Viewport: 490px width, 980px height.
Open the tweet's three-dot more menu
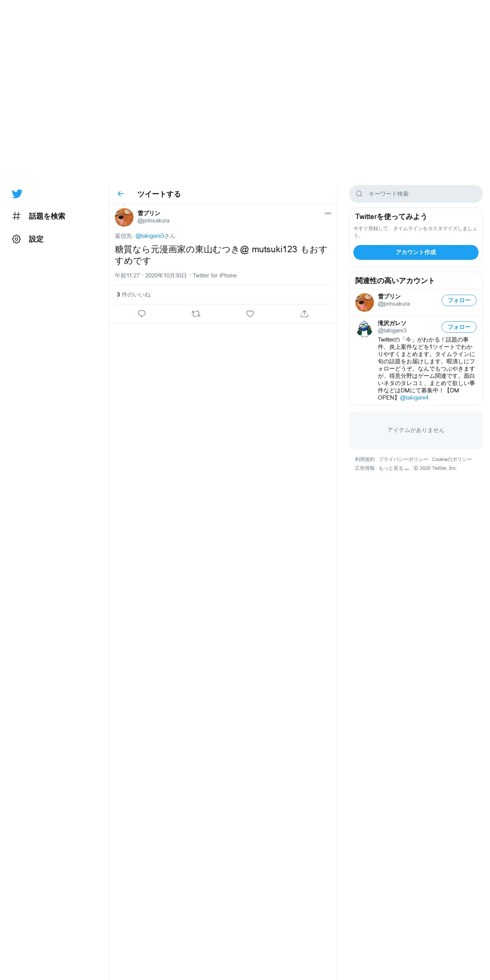[x=328, y=213]
